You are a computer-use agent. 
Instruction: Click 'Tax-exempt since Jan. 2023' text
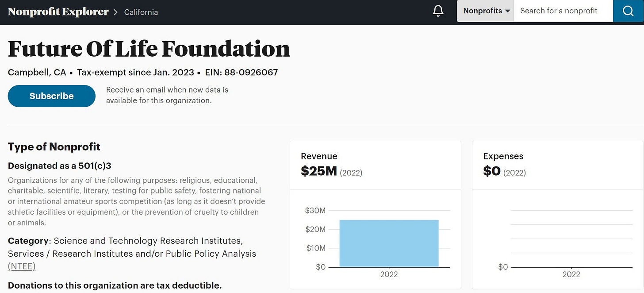pos(136,72)
